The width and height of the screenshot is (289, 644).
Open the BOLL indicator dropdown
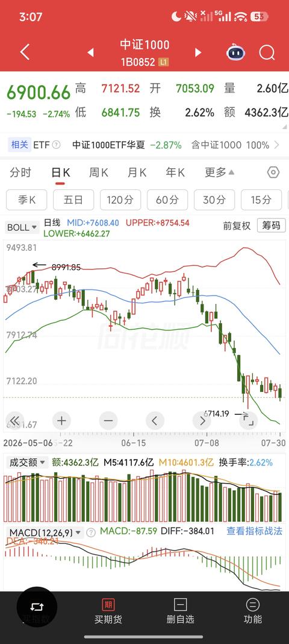(22, 227)
